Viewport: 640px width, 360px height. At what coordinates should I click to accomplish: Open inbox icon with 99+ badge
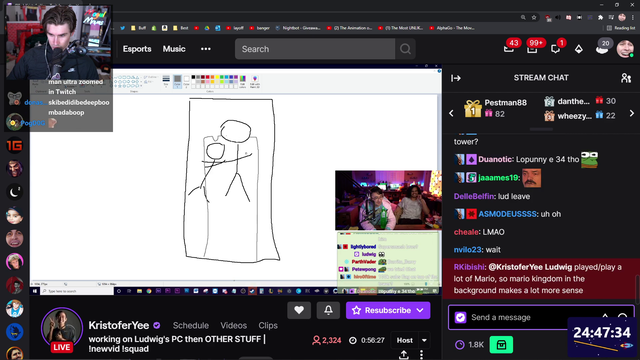click(532, 49)
